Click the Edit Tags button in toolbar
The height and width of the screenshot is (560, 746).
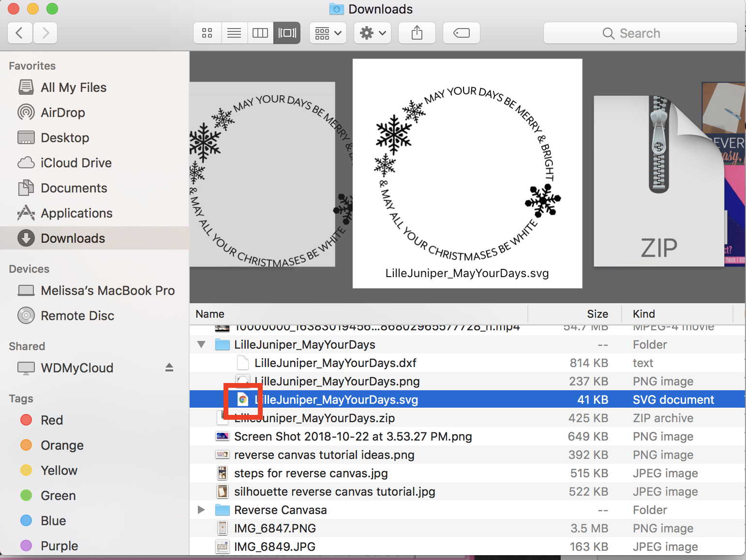coord(461,32)
